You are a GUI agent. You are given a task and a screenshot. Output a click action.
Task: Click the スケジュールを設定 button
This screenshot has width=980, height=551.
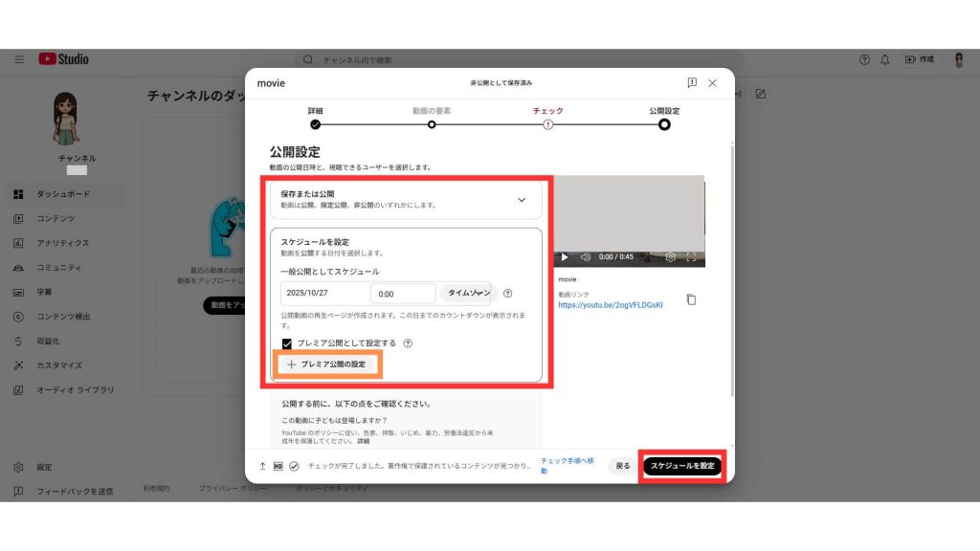(680, 466)
